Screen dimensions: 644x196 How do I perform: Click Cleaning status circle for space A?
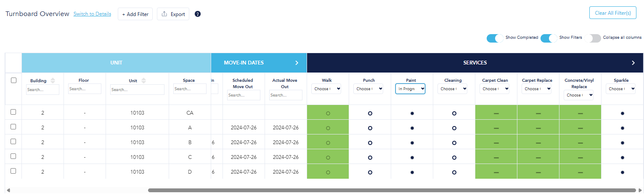click(454, 128)
